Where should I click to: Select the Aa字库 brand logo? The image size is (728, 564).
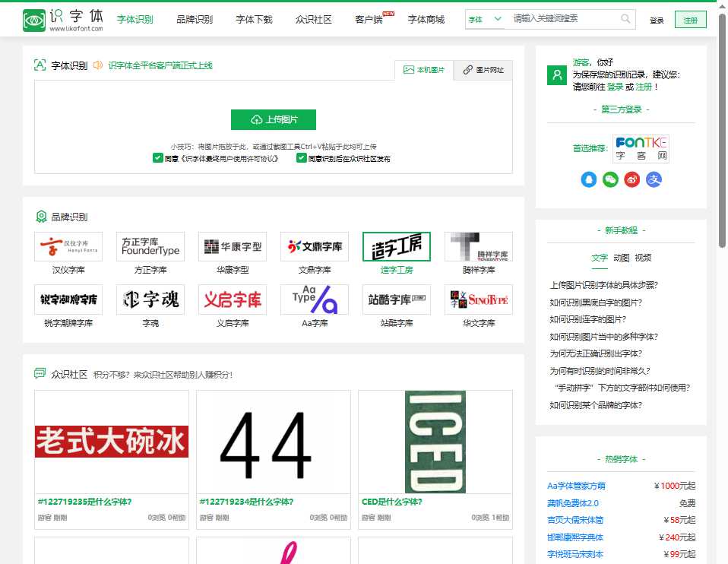tap(314, 299)
